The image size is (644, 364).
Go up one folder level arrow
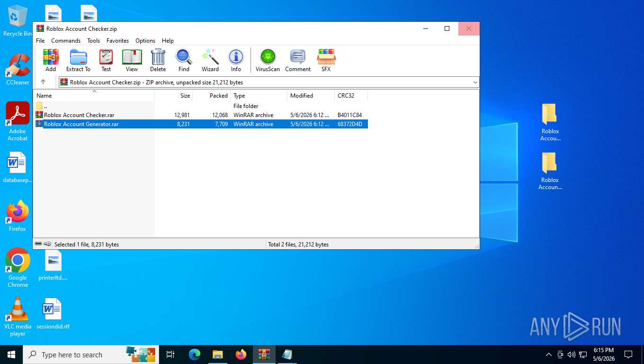pos(43,82)
